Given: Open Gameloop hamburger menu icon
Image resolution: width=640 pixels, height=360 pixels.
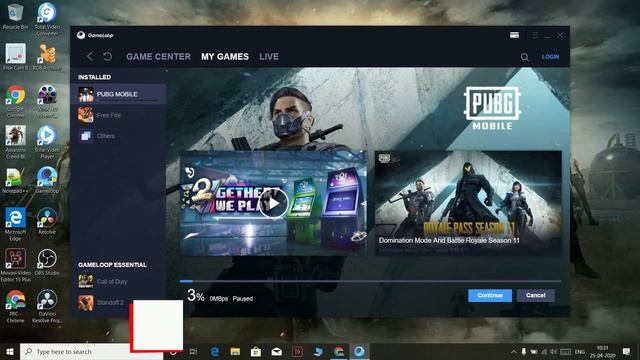Looking at the screenshot, I should (535, 35).
